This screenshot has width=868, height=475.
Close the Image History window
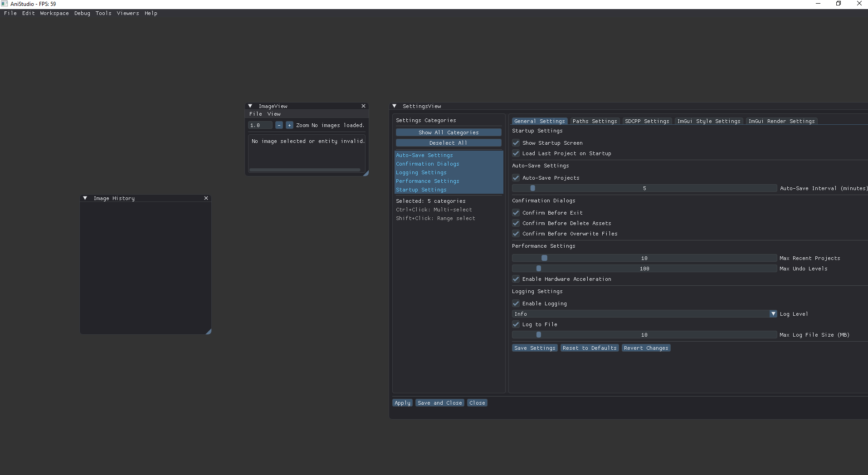pyautogui.click(x=206, y=198)
